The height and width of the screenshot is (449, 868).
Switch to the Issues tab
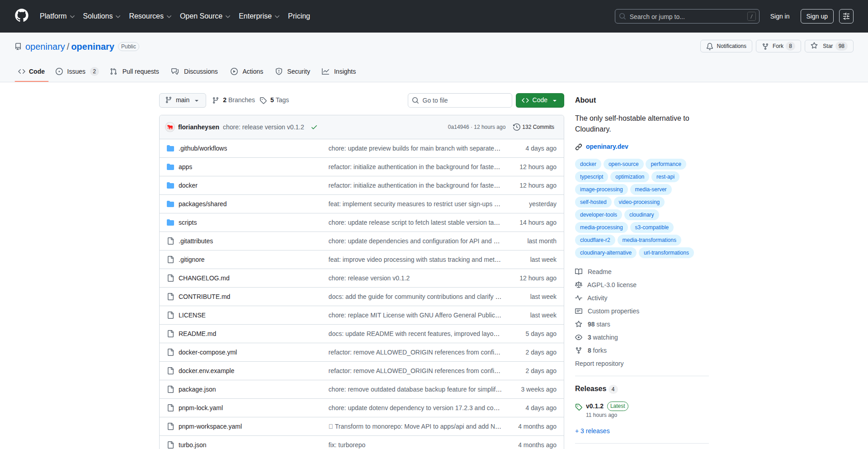click(x=76, y=71)
